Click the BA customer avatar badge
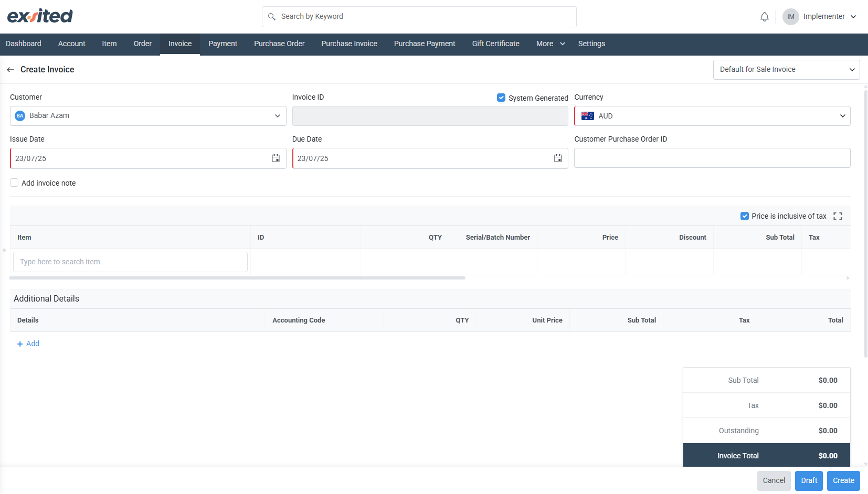The width and height of the screenshot is (868, 494). coord(20,116)
